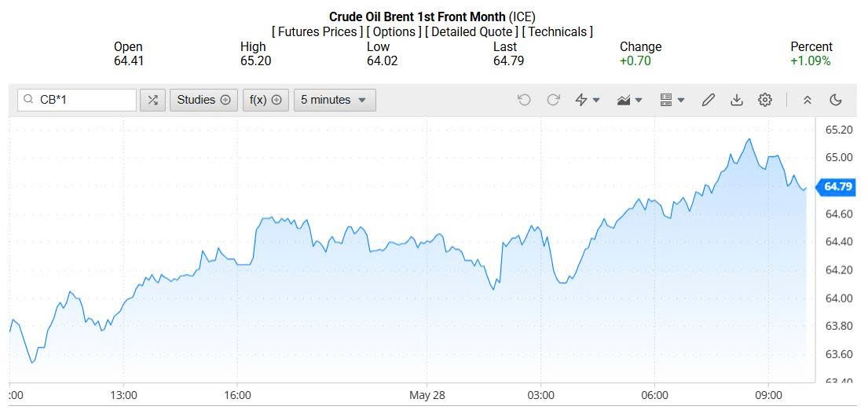Click the compare symbols shuffle icon

152,100
